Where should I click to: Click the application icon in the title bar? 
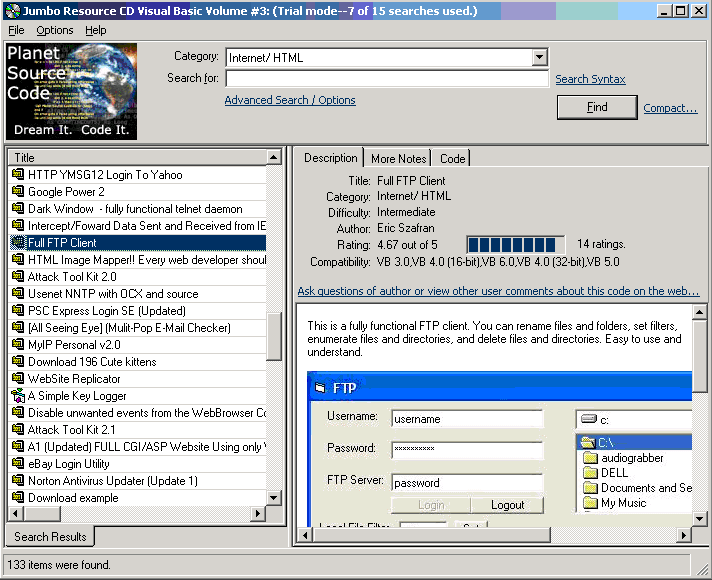[x=12, y=10]
